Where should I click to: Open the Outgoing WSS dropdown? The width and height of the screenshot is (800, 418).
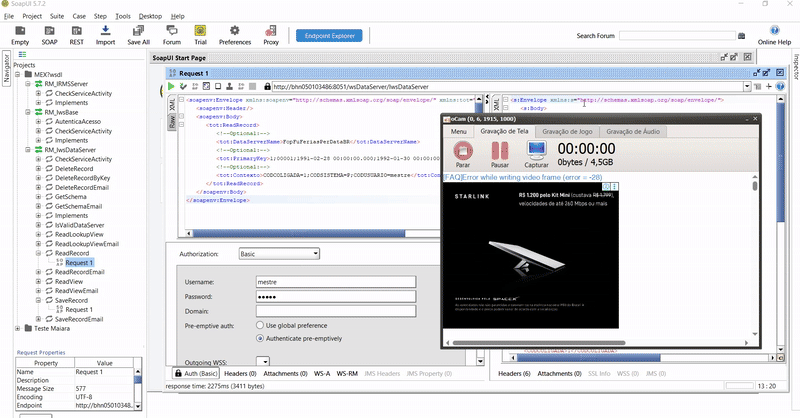tap(263, 362)
